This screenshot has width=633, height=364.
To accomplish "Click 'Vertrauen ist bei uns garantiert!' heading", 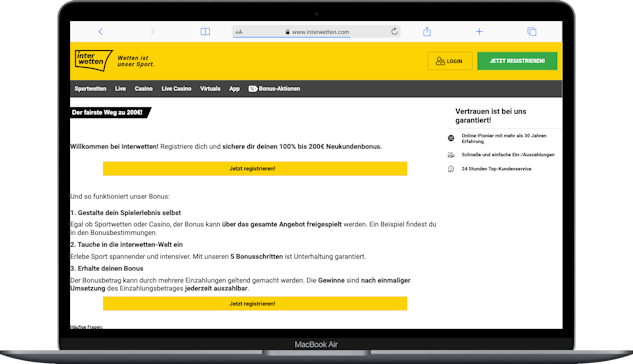I will coord(490,116).
